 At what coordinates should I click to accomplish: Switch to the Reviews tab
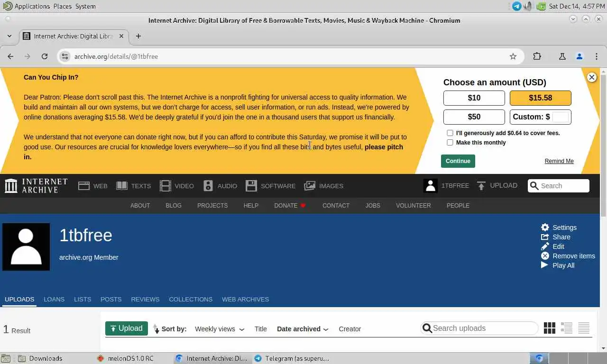tap(145, 299)
